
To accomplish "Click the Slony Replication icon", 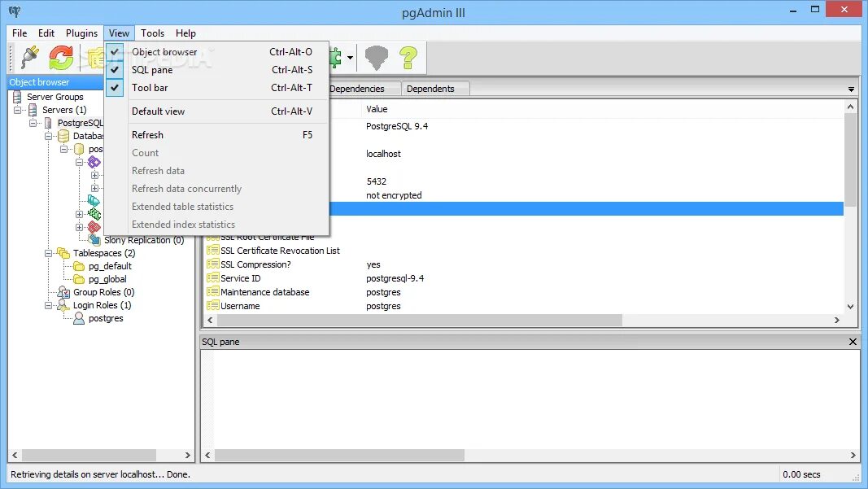I will click(x=95, y=238).
